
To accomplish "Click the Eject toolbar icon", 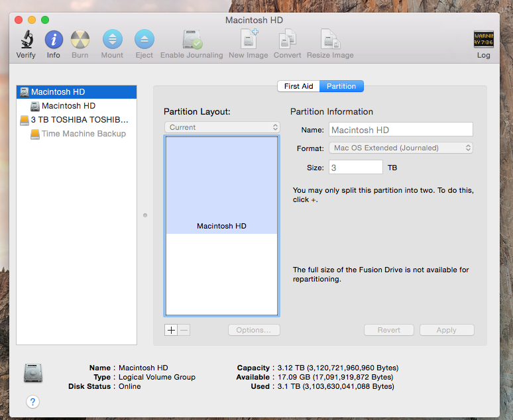I will click(144, 39).
